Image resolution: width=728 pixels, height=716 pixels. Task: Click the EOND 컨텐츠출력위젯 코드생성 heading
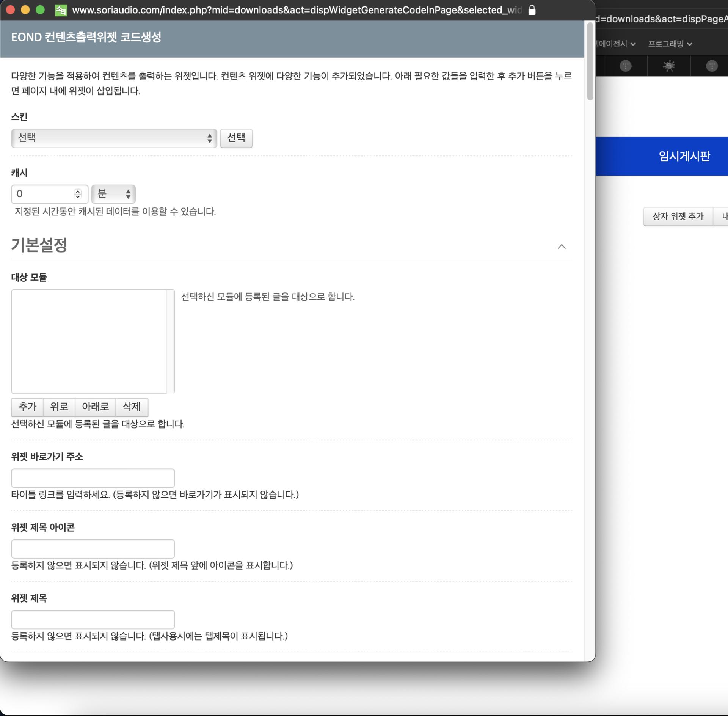coord(86,37)
